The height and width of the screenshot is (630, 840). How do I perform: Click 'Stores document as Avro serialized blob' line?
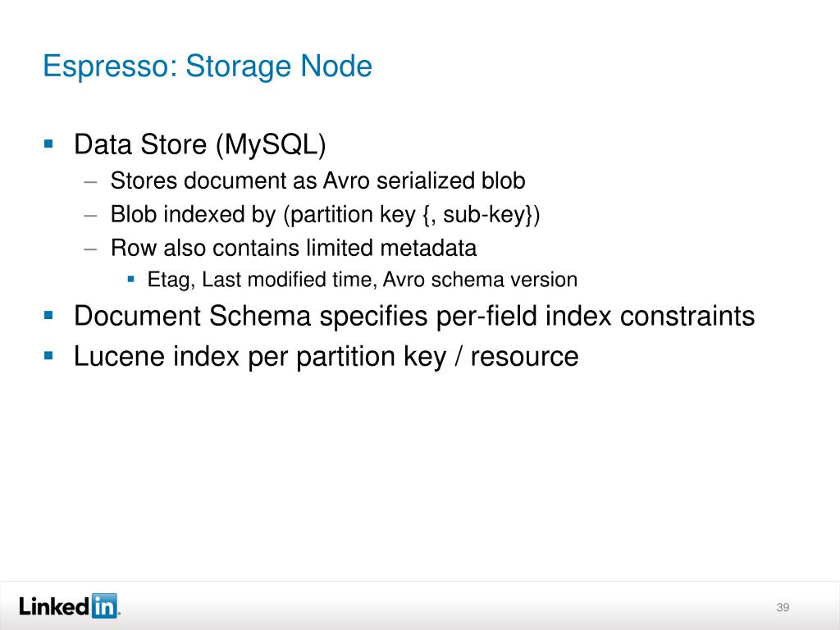(317, 180)
